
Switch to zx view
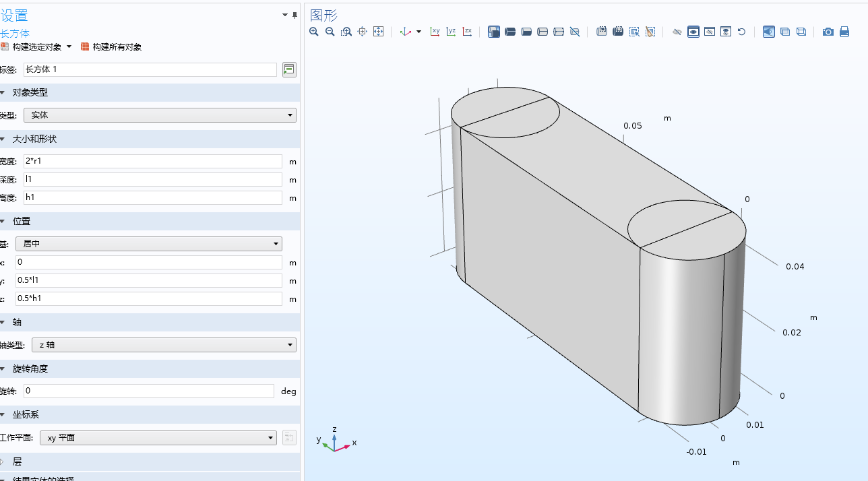pyautogui.click(x=468, y=32)
